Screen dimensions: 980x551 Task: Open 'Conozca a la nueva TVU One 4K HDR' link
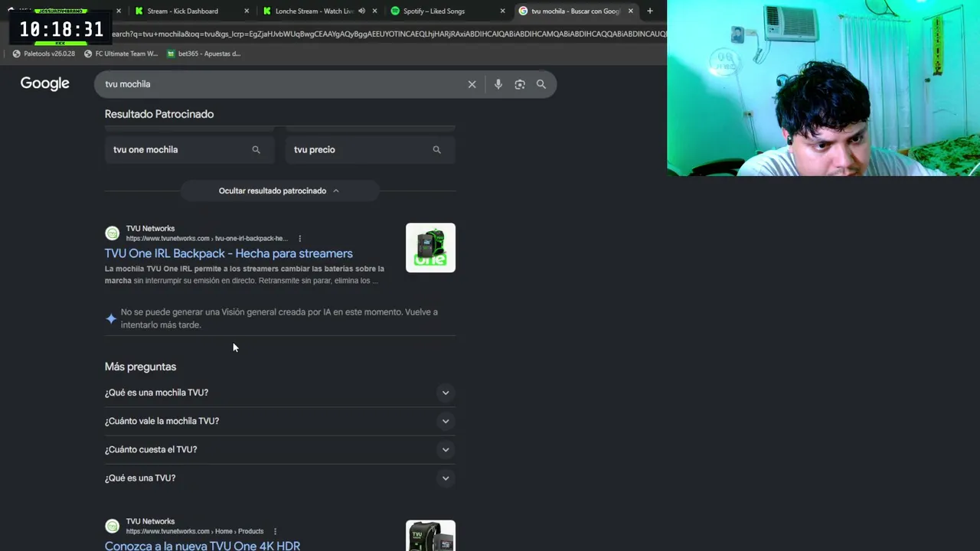click(x=202, y=546)
